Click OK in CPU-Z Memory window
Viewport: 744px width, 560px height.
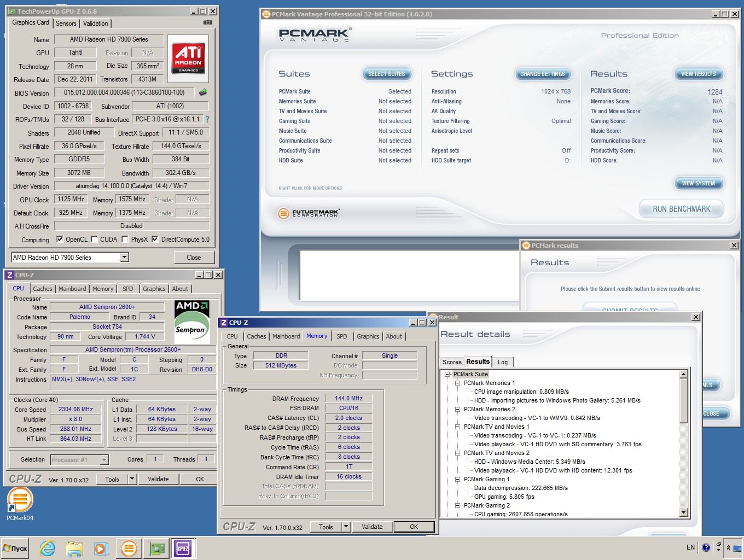(x=414, y=527)
